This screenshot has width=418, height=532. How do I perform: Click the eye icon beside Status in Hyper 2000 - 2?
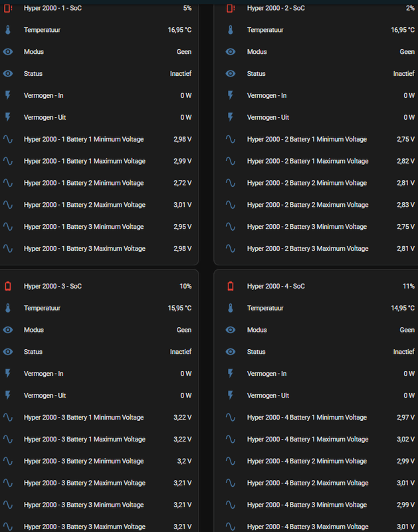[x=231, y=74]
